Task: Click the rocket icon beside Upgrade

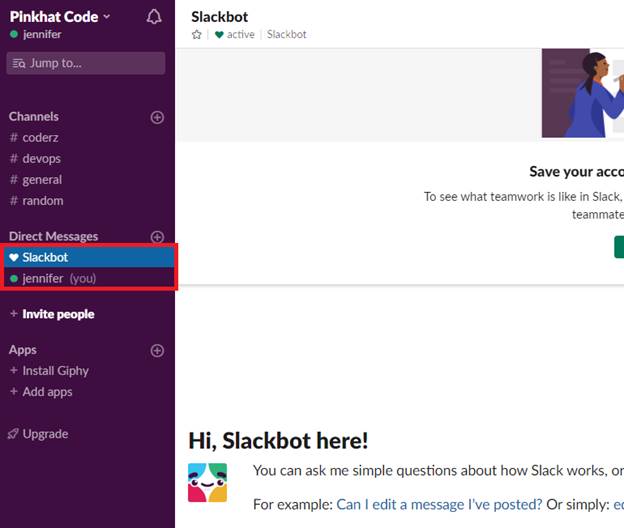Action: pyautogui.click(x=13, y=434)
